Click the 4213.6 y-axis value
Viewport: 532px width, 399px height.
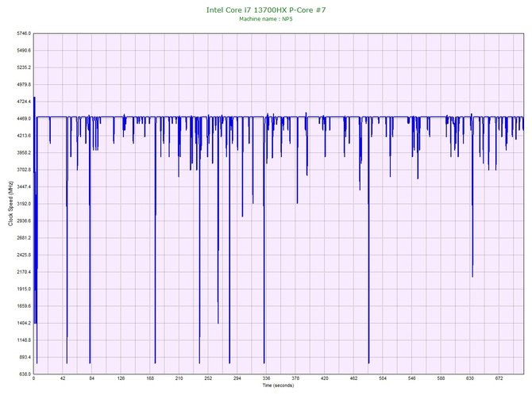click(x=24, y=136)
